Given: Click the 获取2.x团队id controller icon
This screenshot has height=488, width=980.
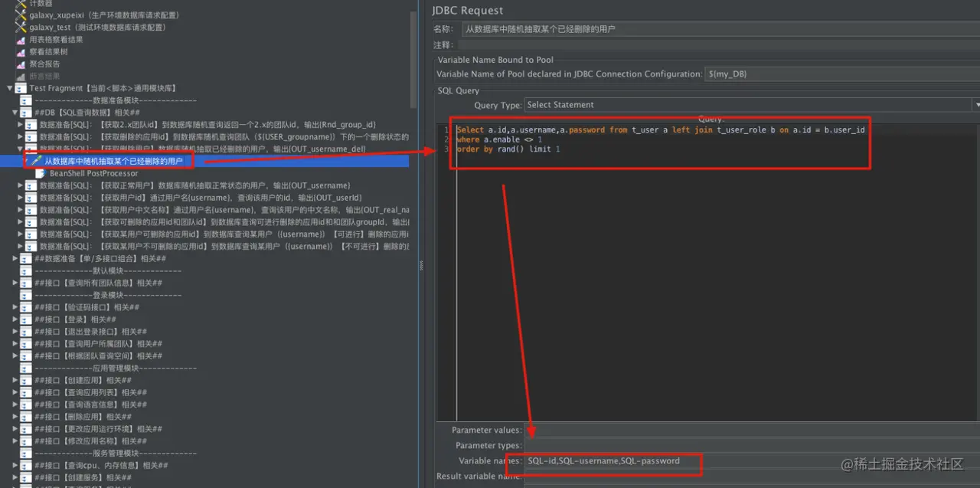Looking at the screenshot, I should 31,124.
